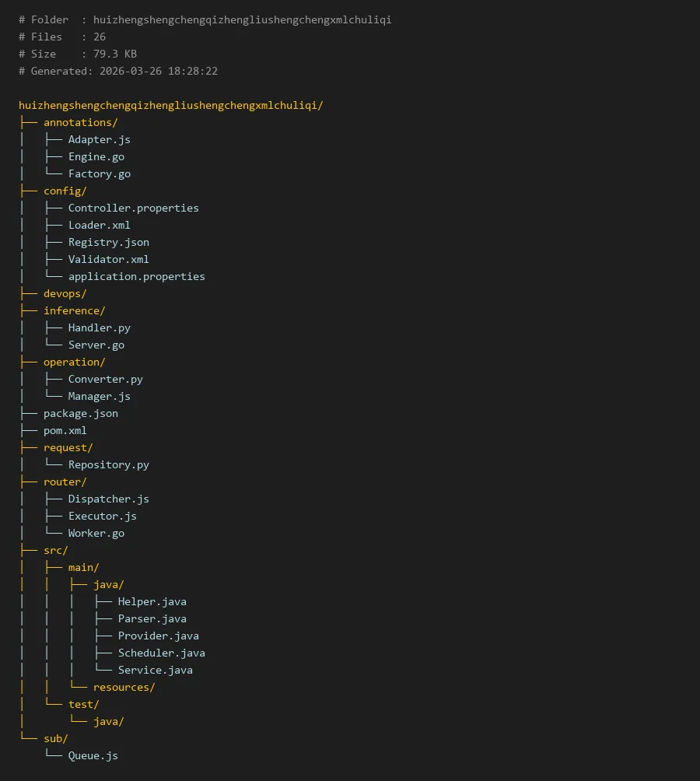The image size is (700, 781).
Task: Open Adapter.js in annotations
Action: [x=99, y=139]
